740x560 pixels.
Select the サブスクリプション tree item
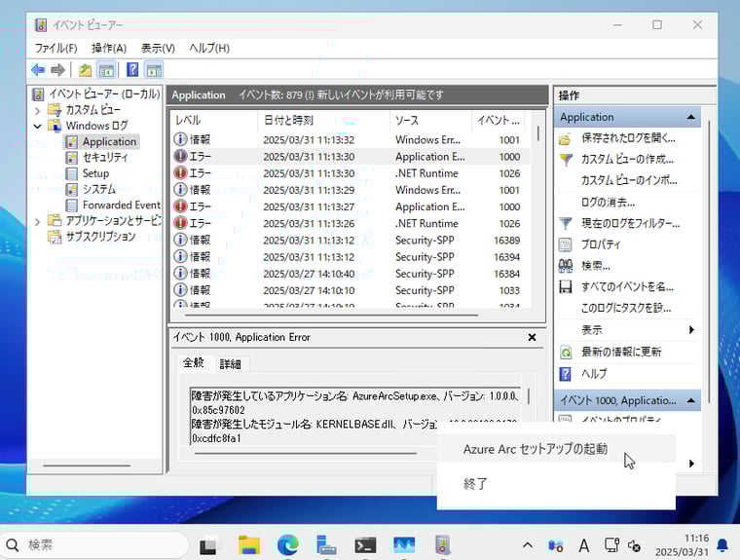(x=92, y=237)
